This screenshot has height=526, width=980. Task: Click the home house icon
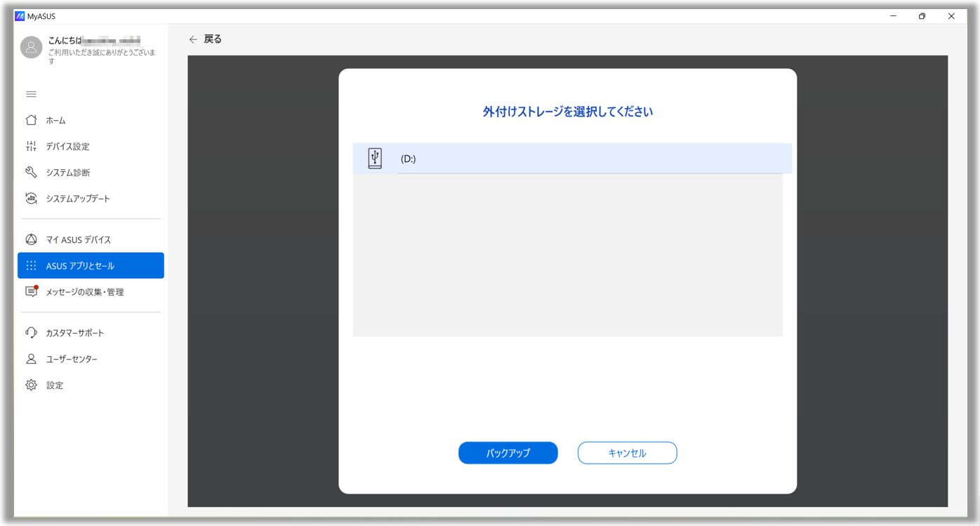31,120
